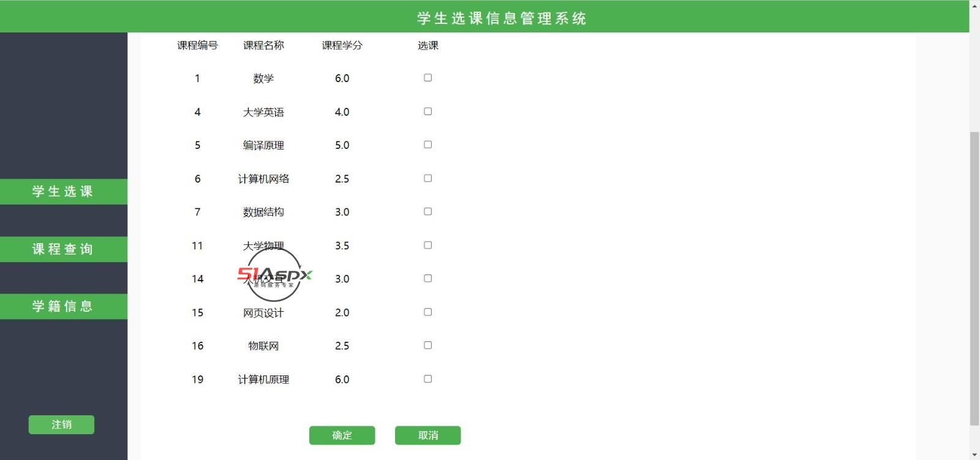Click the 4.0 credit value
The image size is (980, 460).
click(x=342, y=112)
